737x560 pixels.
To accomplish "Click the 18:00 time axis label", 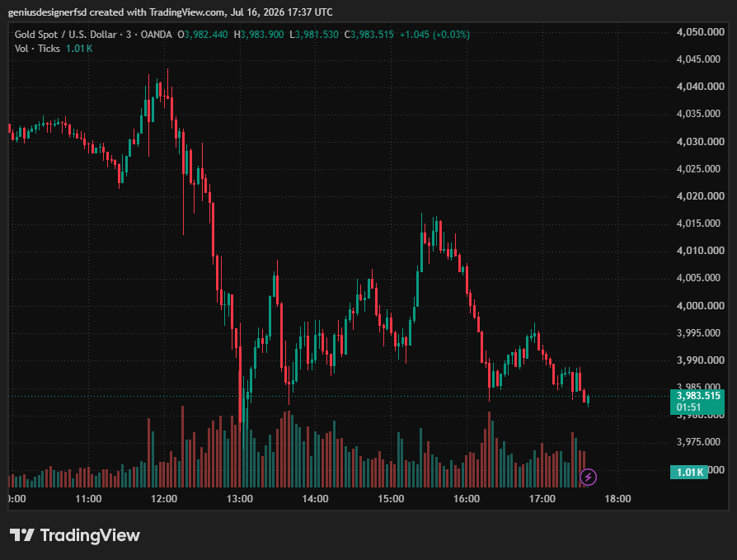I will coord(617,499).
